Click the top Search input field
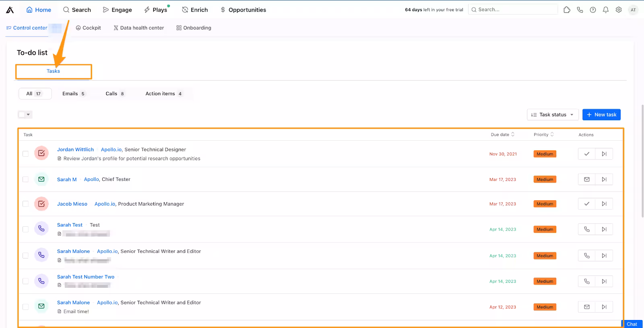 click(x=515, y=10)
